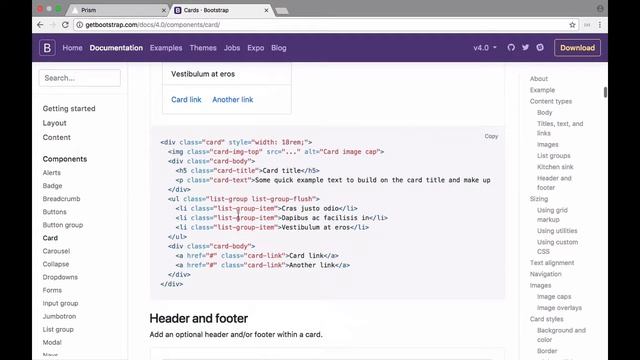Expand Layout sidebar section
The width and height of the screenshot is (640, 360).
[54, 123]
